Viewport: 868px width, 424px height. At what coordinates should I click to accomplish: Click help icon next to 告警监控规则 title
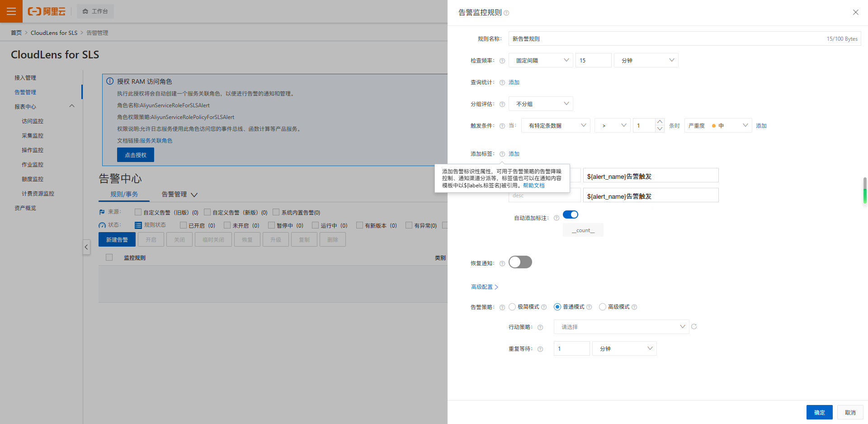point(506,13)
